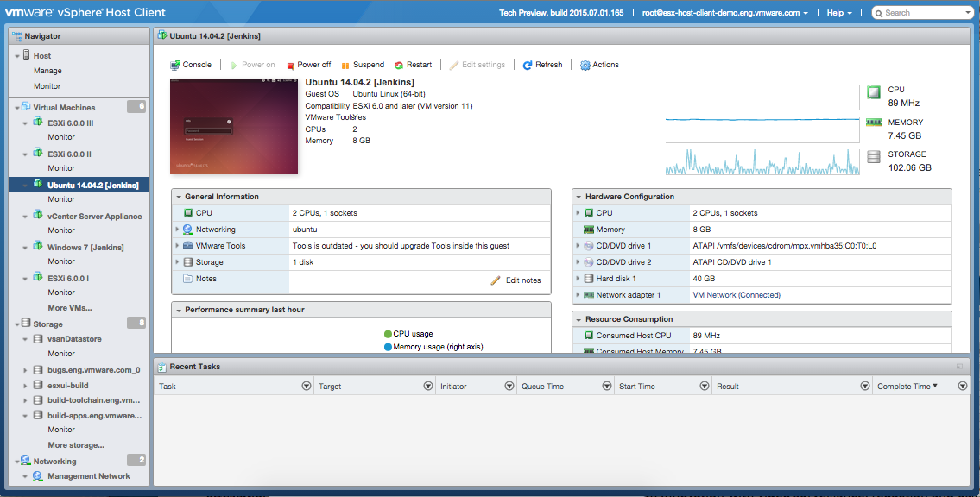The image size is (980, 497).
Task: Select the Windows 7 [Jenkins] VM icon
Action: click(38, 247)
